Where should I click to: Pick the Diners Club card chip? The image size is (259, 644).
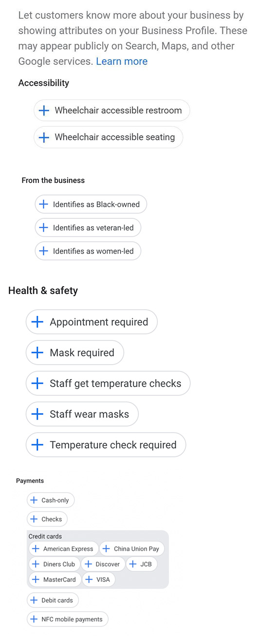point(55,564)
